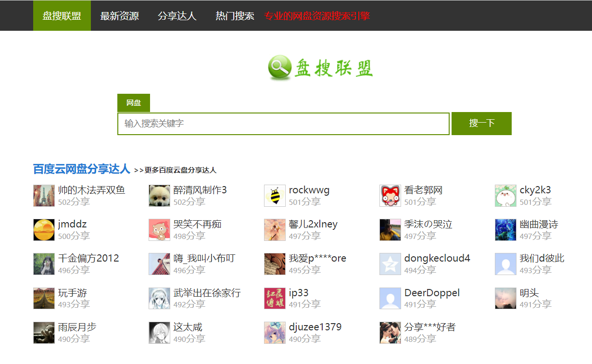Open the 盘搜联盟 home tab
The image size is (592, 364).
(x=62, y=16)
